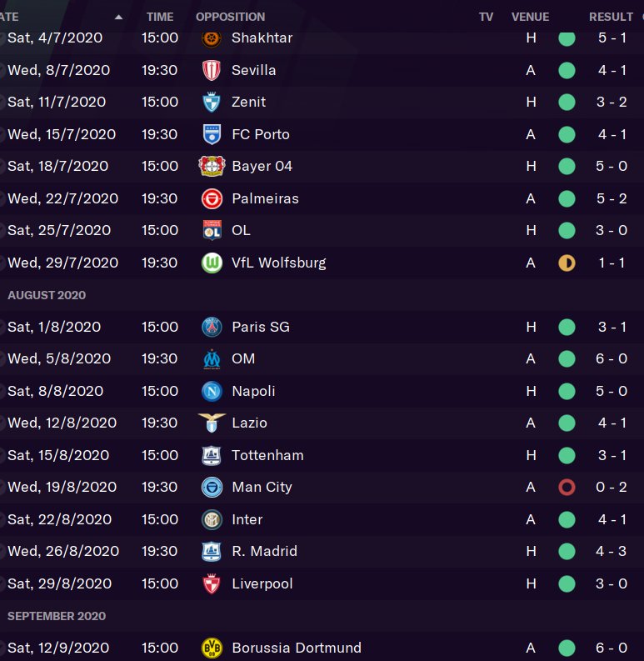Image resolution: width=644 pixels, height=661 pixels.
Task: Click the Napoli club badge icon
Action: tap(212, 392)
